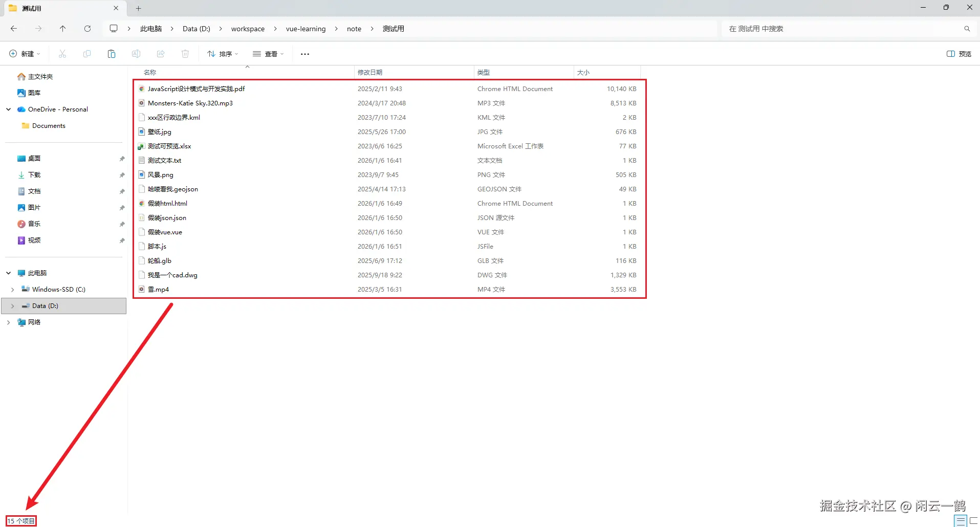Click the search magnifier icon
980x527 pixels.
(x=967, y=29)
